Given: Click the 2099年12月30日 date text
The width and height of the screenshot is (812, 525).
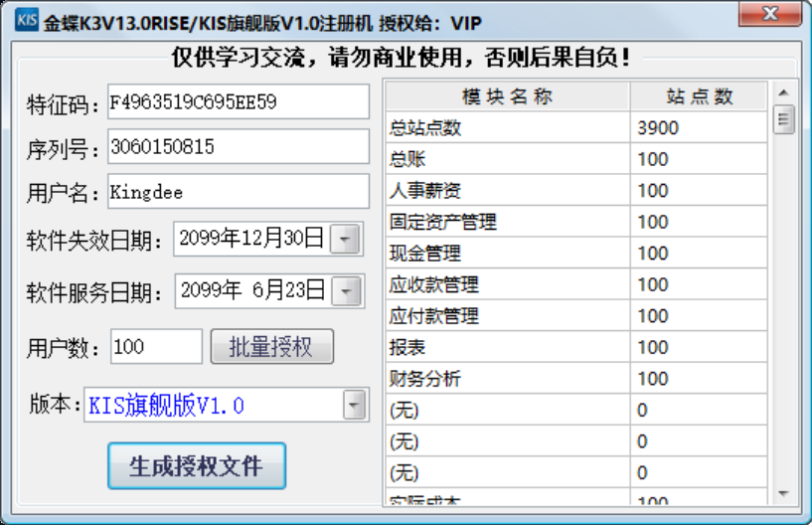Looking at the screenshot, I should coord(251,239).
